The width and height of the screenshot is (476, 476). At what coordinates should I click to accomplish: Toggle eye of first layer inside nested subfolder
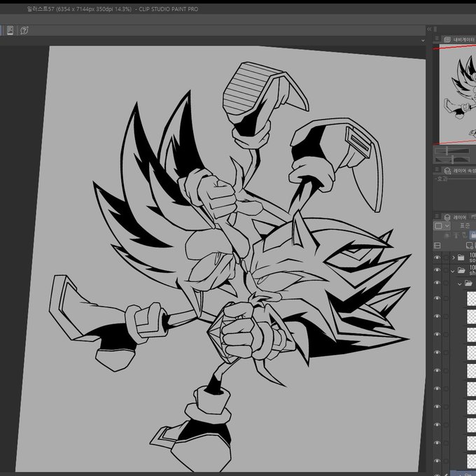pos(437,298)
